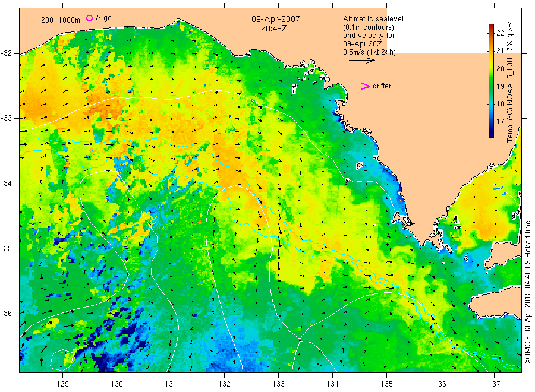Click the magenta drifter arrow legend symbol
Image resolution: width=535 pixels, height=392 pixels.
pyautogui.click(x=366, y=86)
